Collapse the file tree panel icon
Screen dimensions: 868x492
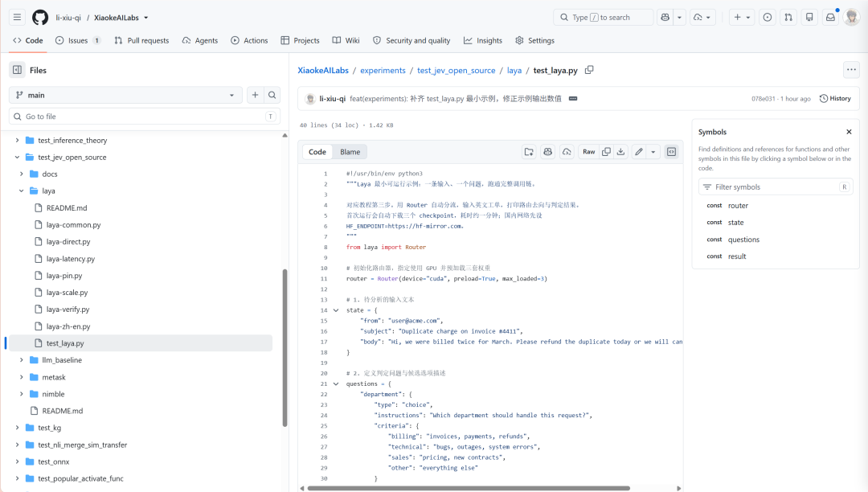pos(17,70)
